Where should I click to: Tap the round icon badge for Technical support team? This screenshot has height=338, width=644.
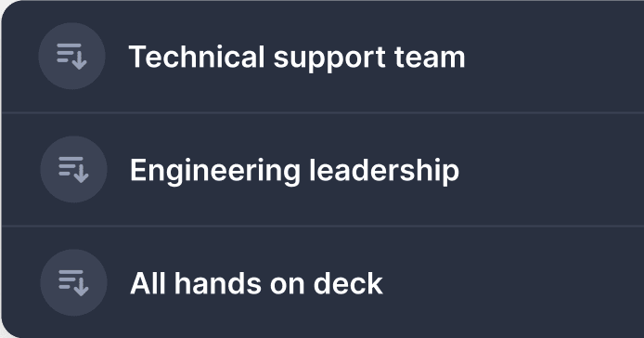tap(71, 56)
